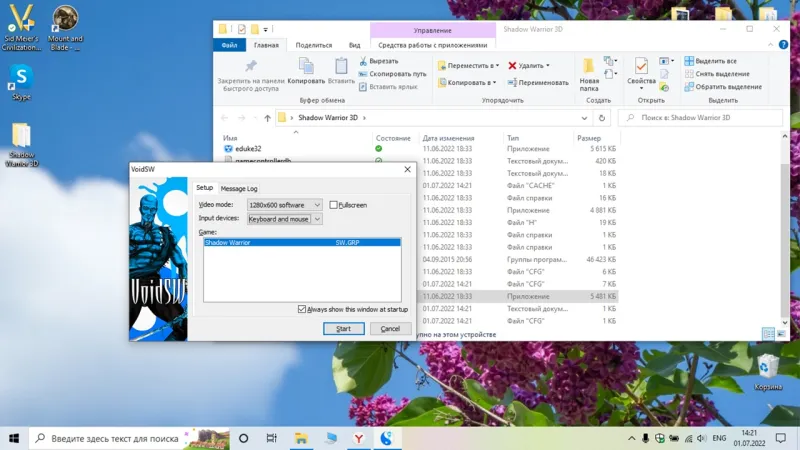Select the Setup tab in VoidSW
The image size is (800, 450).
pyautogui.click(x=205, y=188)
